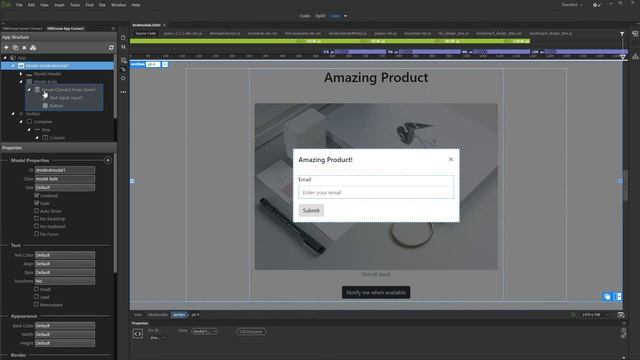This screenshot has height=360, width=640.
Task: Open the Text Color dropdown
Action: 65,255
